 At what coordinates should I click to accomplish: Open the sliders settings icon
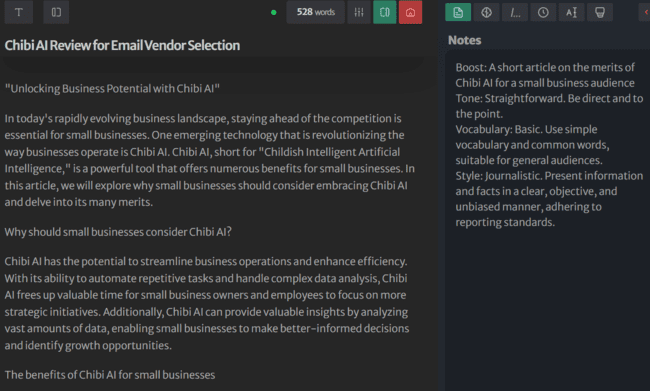[359, 12]
